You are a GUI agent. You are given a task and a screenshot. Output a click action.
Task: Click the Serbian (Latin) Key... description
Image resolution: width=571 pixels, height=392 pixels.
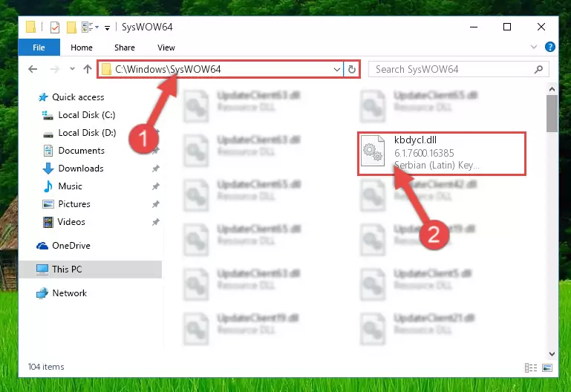(437, 166)
